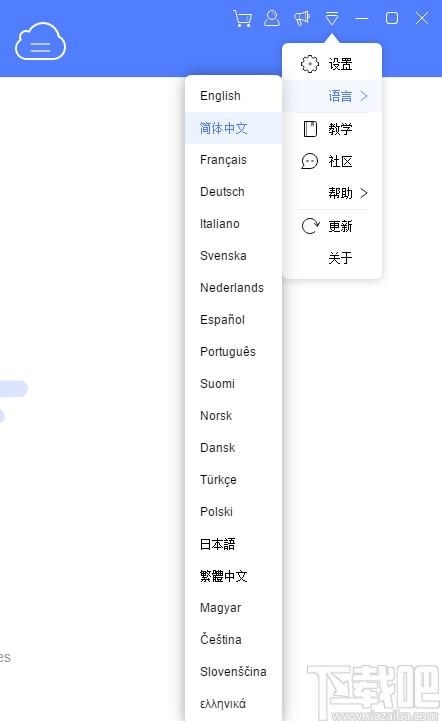
Task: Maximize the application window
Action: pos(392,18)
